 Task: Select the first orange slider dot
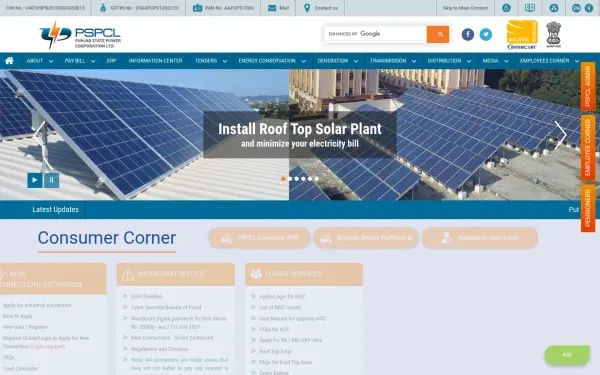coord(283,179)
